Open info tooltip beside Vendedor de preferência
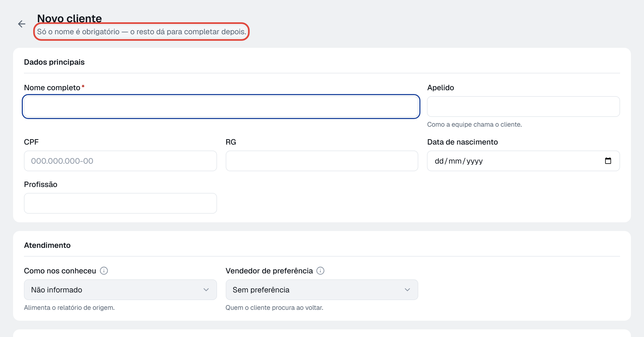Image resolution: width=644 pixels, height=337 pixels. [320, 271]
